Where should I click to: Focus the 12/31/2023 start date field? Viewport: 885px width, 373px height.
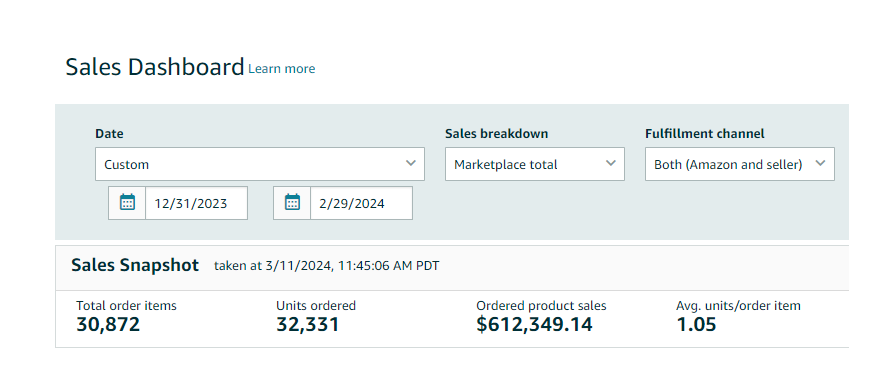coord(196,203)
